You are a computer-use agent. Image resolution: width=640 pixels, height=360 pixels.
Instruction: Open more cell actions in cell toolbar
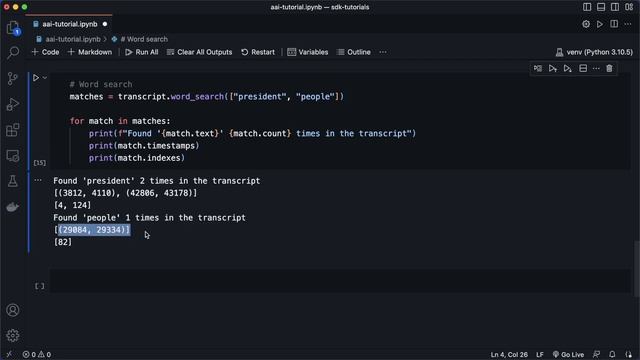tap(596, 69)
